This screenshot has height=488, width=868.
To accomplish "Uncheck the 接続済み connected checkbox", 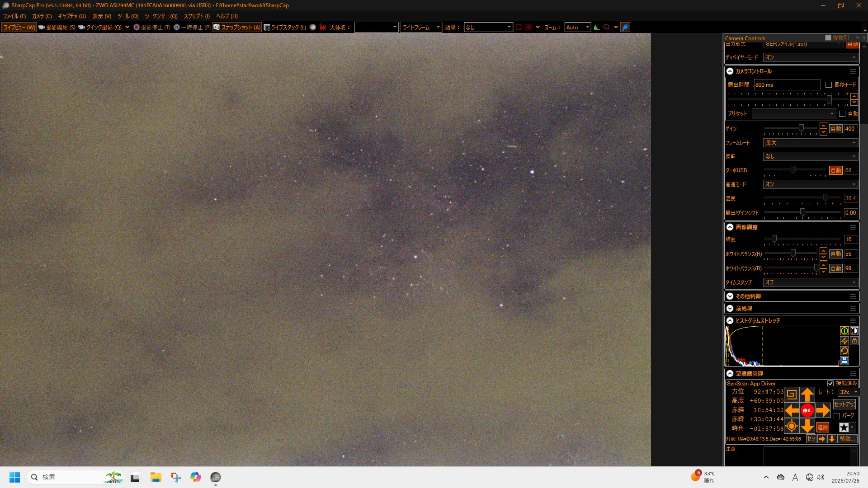I will pos(830,384).
